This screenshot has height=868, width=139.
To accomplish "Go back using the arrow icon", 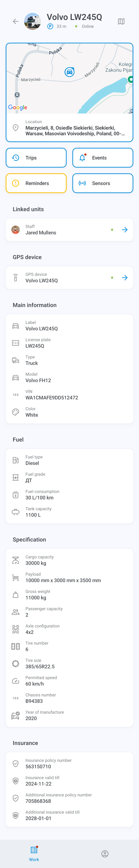I will [15, 22].
